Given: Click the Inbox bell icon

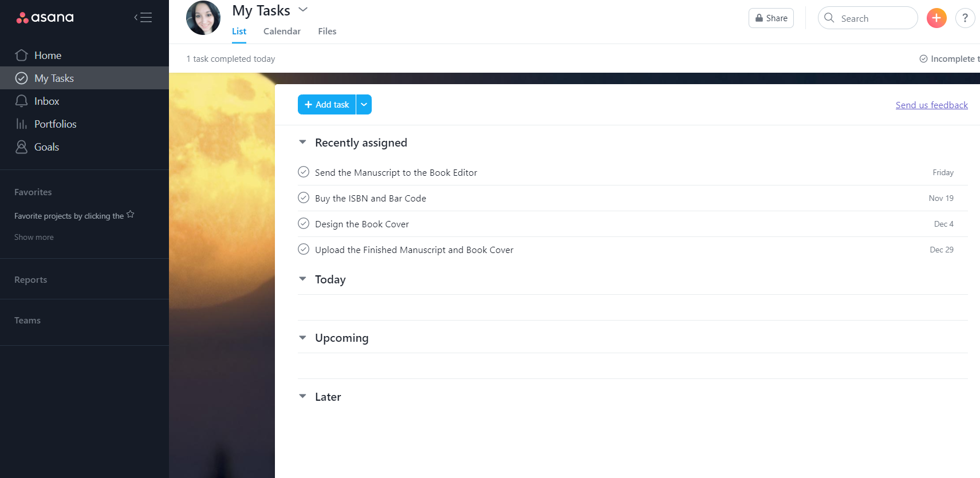Looking at the screenshot, I should click(x=21, y=101).
